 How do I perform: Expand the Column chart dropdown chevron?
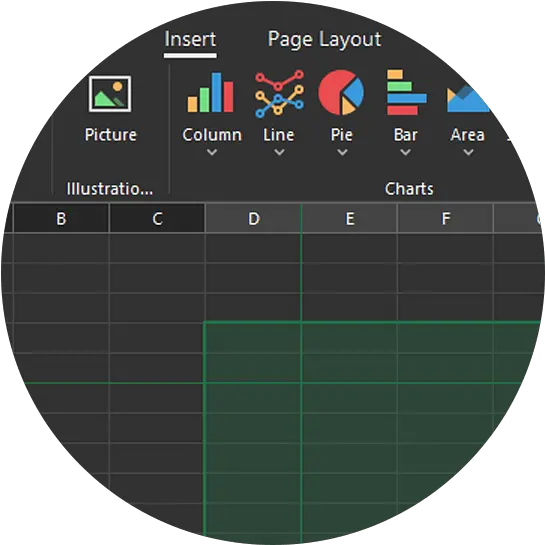pyautogui.click(x=212, y=152)
